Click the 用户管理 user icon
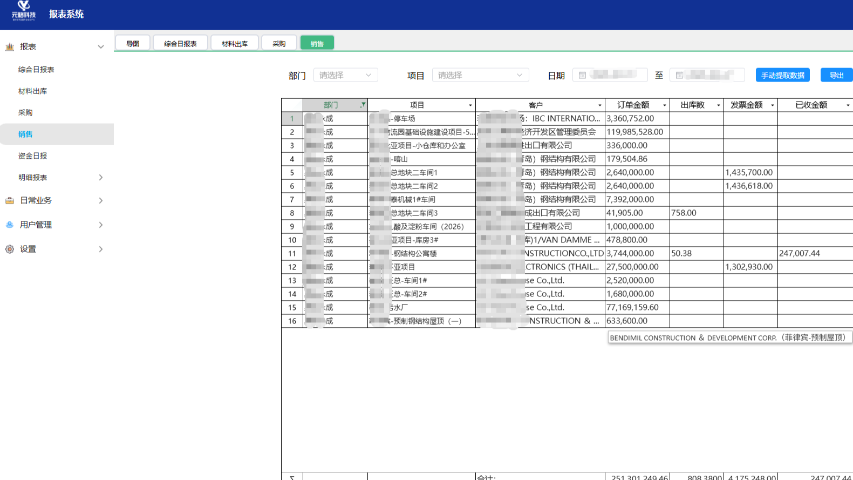 (x=10, y=225)
